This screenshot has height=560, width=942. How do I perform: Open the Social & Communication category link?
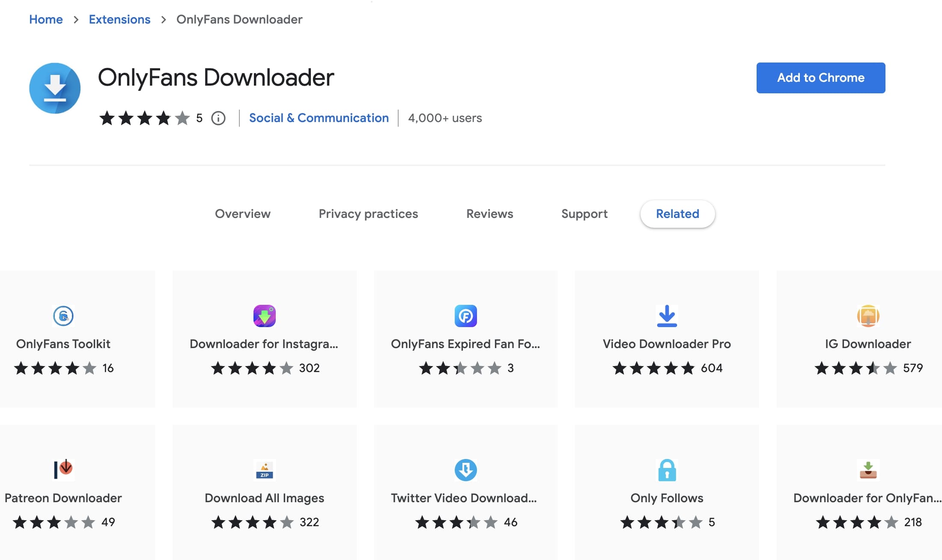click(x=319, y=118)
